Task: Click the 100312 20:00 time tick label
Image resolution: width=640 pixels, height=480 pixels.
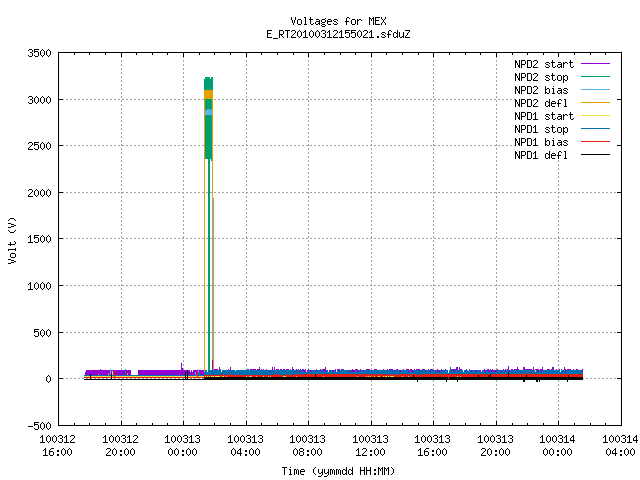Action: pos(120,446)
